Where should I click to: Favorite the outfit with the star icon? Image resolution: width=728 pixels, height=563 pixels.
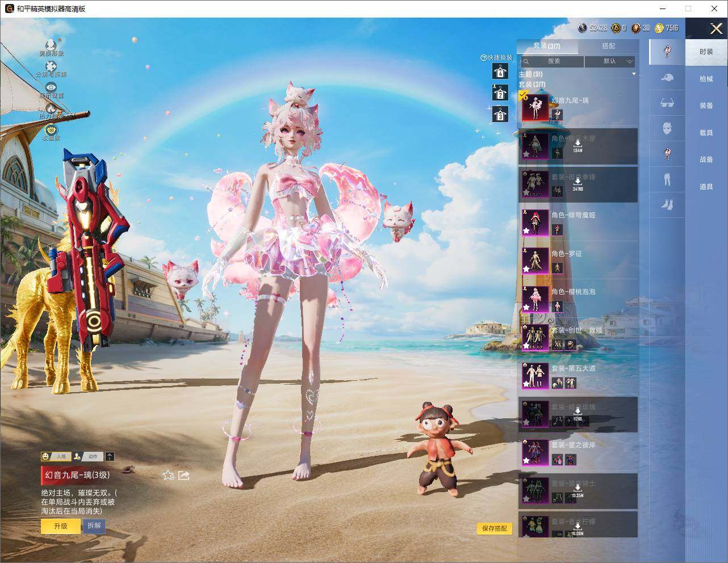(x=169, y=475)
